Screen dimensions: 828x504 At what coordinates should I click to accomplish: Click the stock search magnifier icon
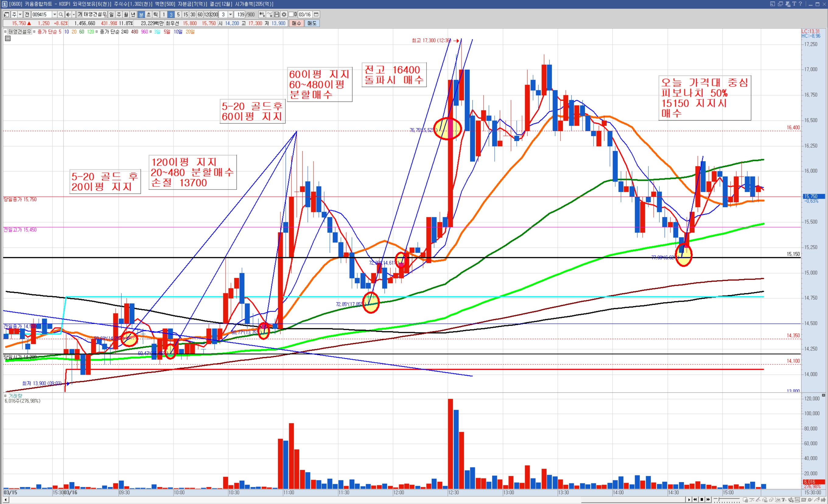pos(61,14)
